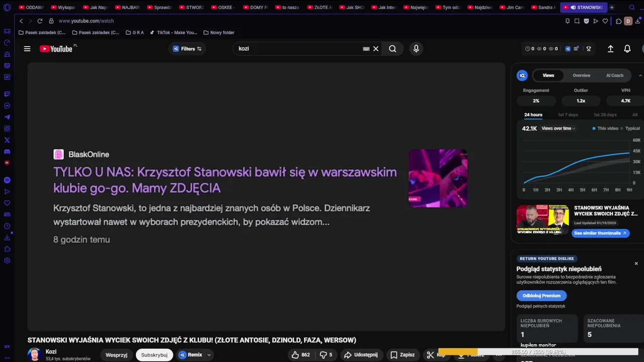Open Twitch in the Opera sidebar

point(7,94)
